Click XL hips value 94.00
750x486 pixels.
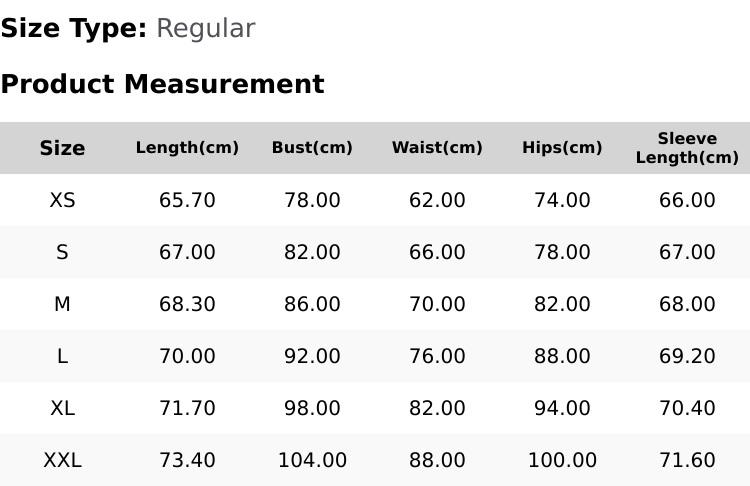562,409
